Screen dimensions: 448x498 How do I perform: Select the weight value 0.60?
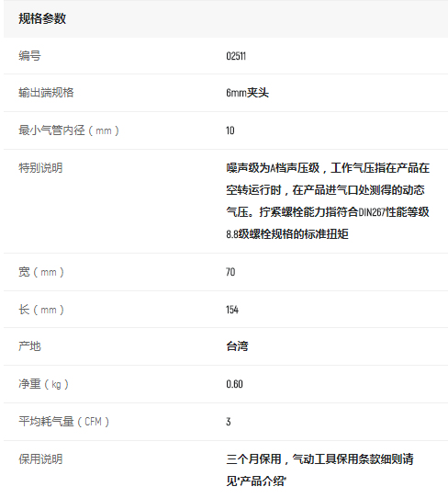coord(234,384)
